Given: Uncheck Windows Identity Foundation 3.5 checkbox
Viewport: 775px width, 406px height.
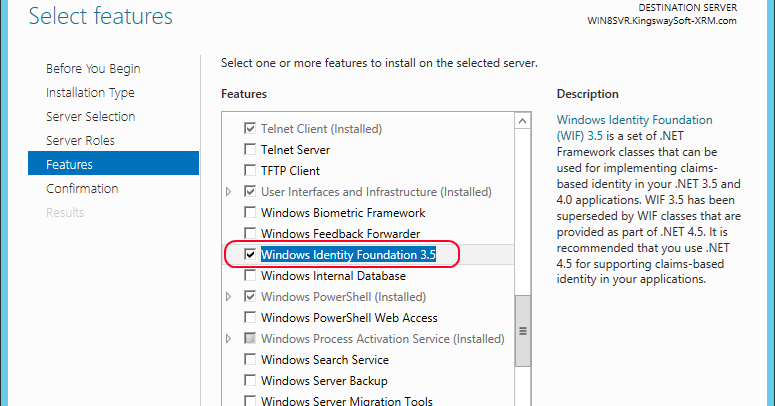Looking at the screenshot, I should 250,255.
